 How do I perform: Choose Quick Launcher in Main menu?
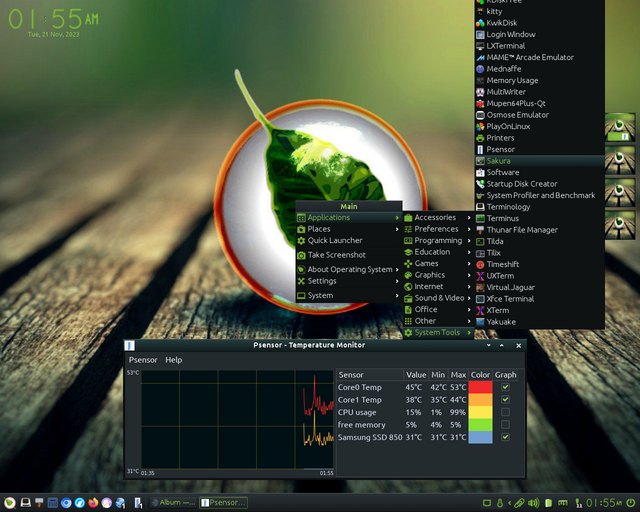click(349, 240)
